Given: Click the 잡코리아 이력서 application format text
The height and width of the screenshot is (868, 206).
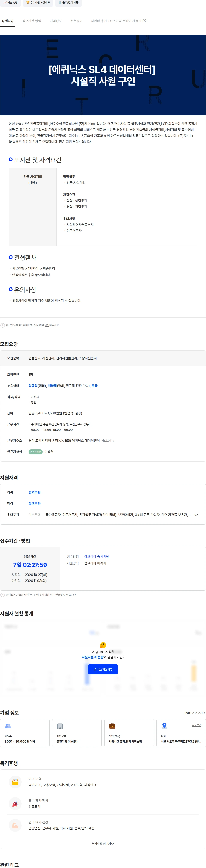Looking at the screenshot, I should point(95,563).
